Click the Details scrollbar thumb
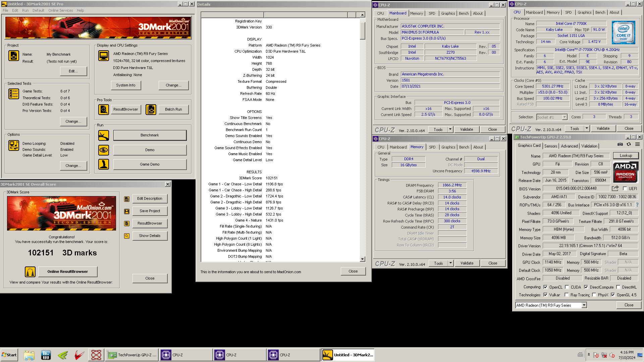This screenshot has width=644, height=362. point(362,31)
